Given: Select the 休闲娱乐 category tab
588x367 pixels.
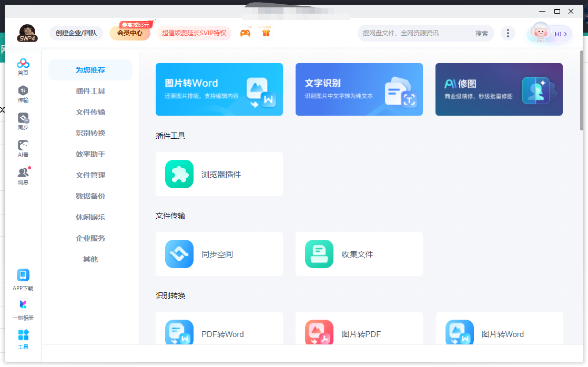Looking at the screenshot, I should pyautogui.click(x=90, y=217).
